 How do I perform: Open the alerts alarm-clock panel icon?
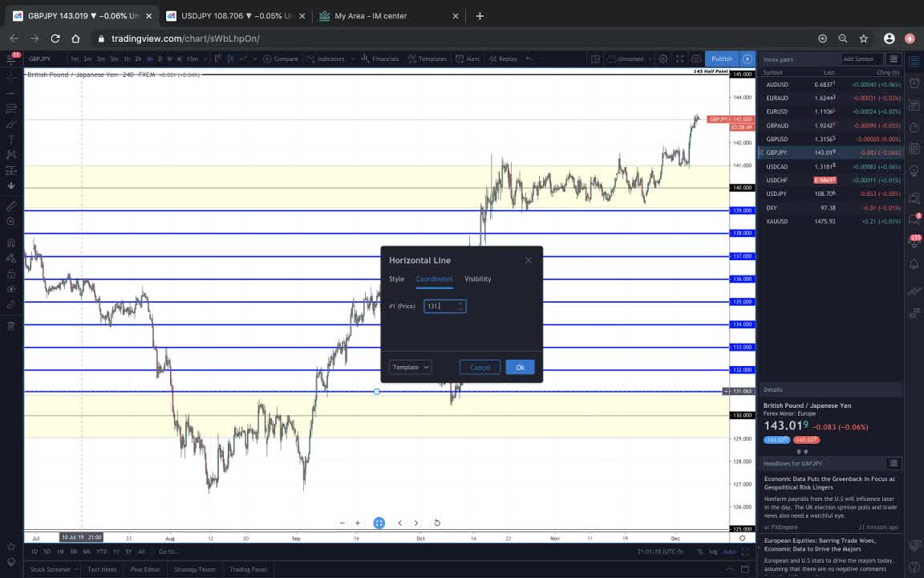(914, 83)
